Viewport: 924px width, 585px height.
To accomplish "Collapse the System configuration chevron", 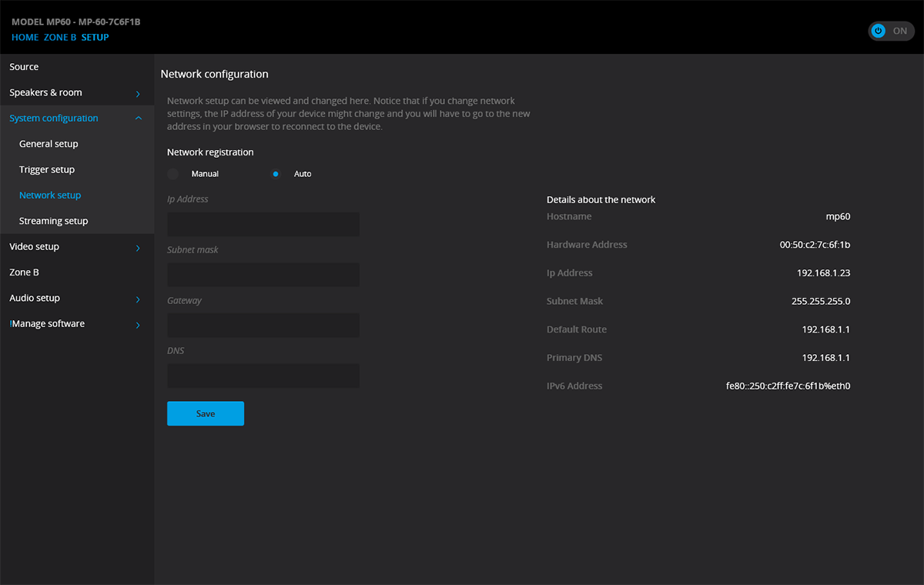I will [x=138, y=119].
